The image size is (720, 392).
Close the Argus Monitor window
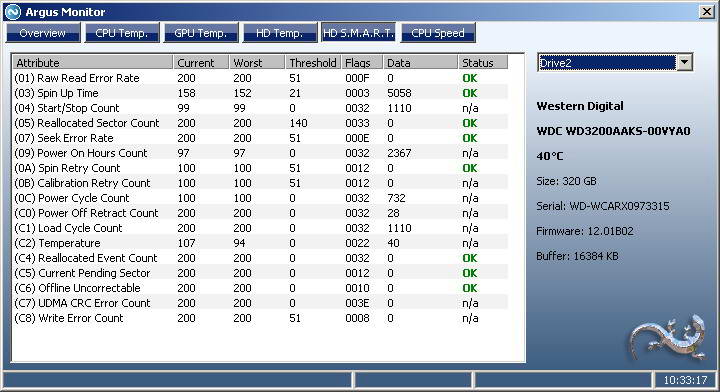707,11
